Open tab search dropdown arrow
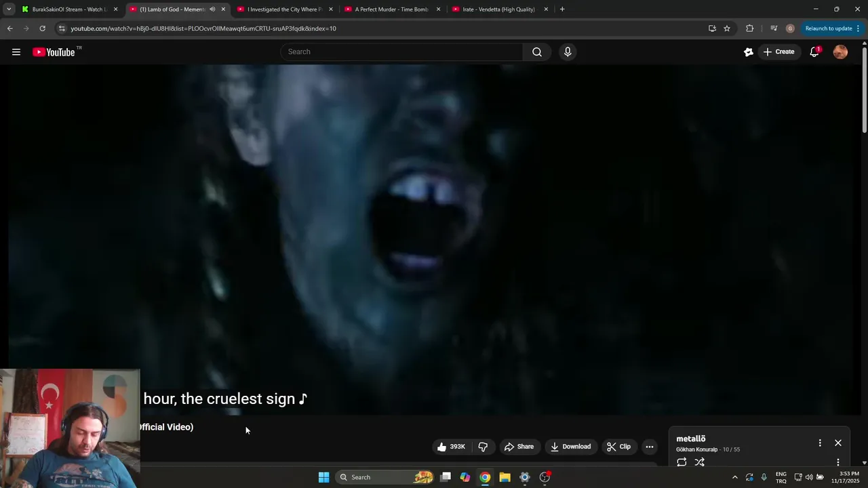 click(x=9, y=9)
